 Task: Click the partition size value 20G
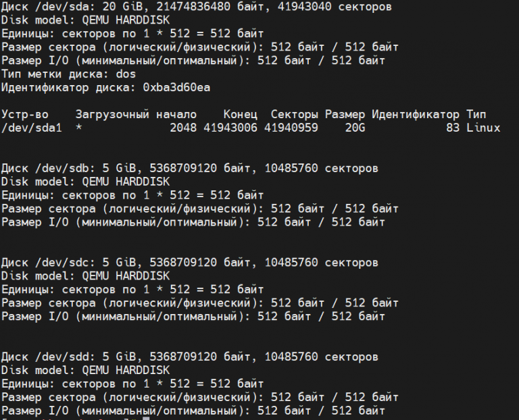[x=355, y=128]
